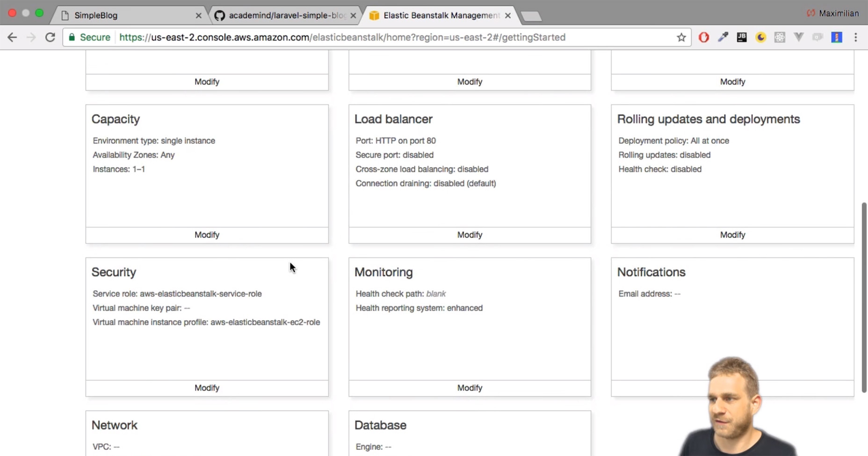The image size is (868, 456).
Task: Click the React dev tools extension icon
Action: (x=780, y=37)
